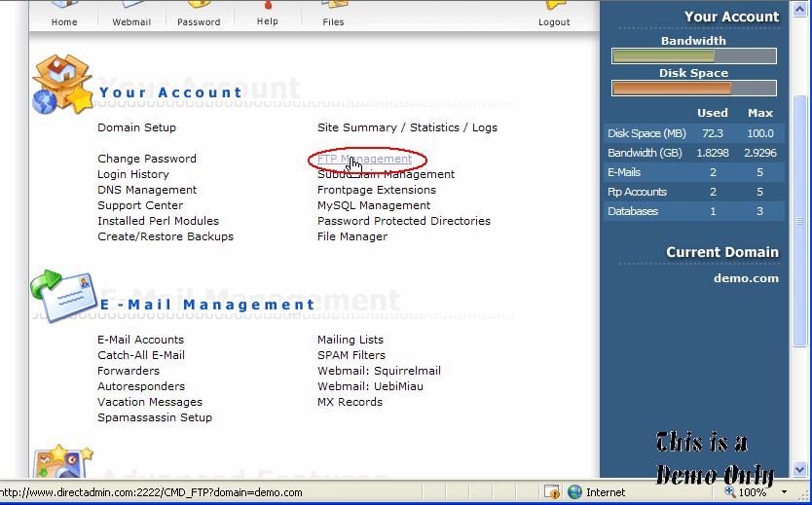Open Catch-All E-Mail link
812x505 pixels.
point(141,355)
